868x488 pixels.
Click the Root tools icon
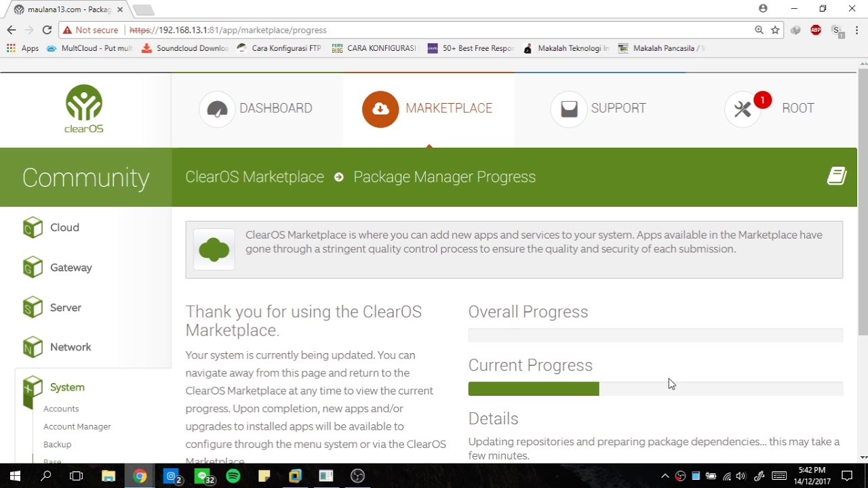(743, 109)
